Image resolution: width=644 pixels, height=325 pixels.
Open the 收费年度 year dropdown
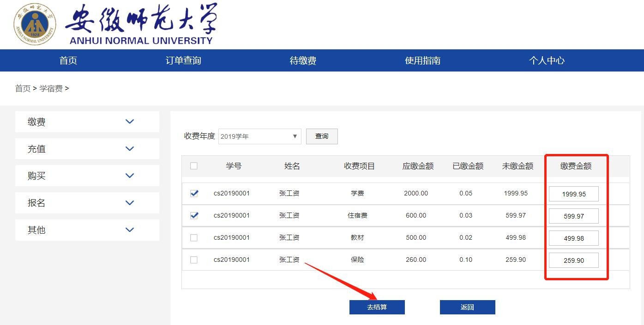pyautogui.click(x=259, y=136)
